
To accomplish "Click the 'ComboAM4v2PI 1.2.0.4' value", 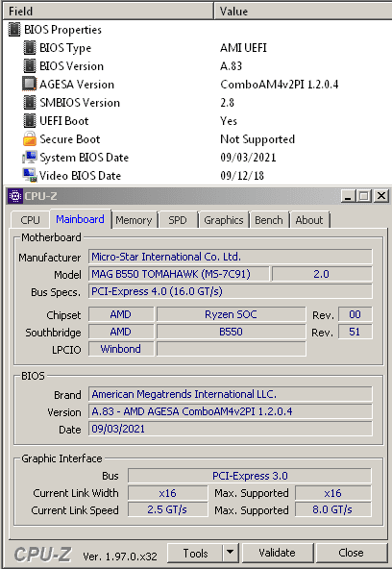I will click(x=280, y=85).
